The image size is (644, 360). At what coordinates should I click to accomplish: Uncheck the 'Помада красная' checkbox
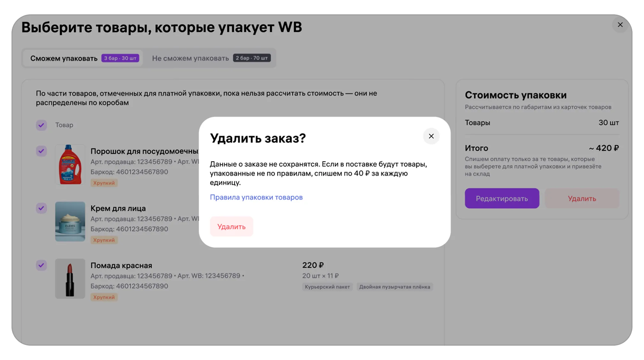pyautogui.click(x=42, y=265)
